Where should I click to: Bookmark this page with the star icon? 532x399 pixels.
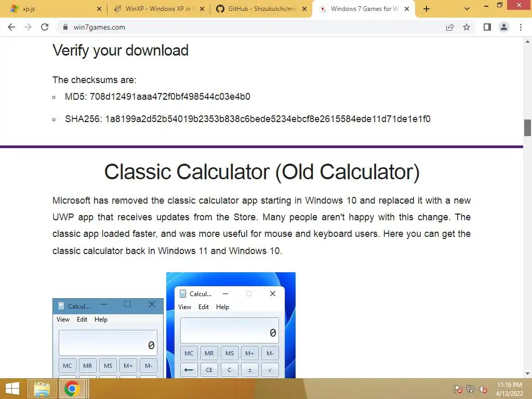point(467,27)
